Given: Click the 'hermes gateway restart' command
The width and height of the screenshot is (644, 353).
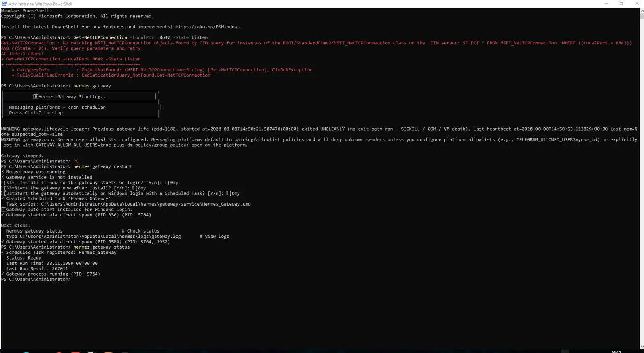Looking at the screenshot, I should pyautogui.click(x=103, y=166).
